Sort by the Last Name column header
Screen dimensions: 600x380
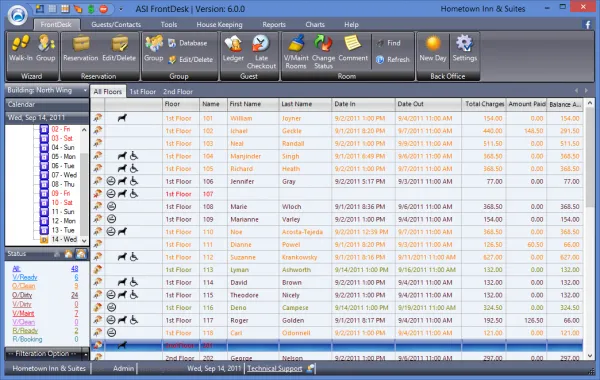coord(305,104)
